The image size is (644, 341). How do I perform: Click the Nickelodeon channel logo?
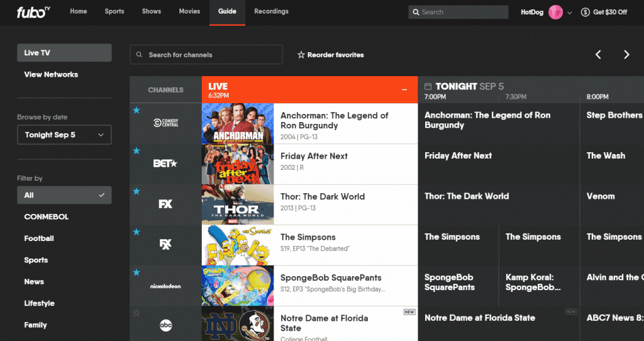coord(165,286)
